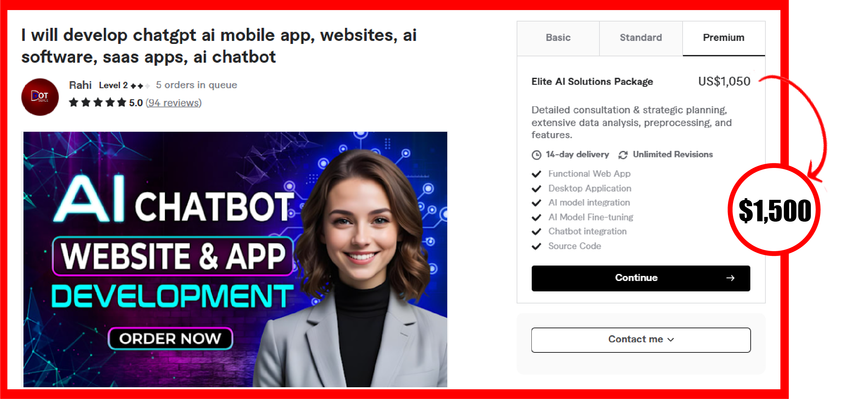868x399 pixels.
Task: Switch to the Basic package tab
Action: pos(558,38)
